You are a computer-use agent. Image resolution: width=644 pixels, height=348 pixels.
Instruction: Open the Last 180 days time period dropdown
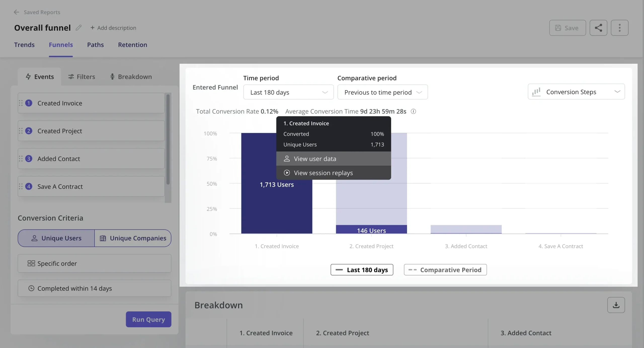[288, 92]
